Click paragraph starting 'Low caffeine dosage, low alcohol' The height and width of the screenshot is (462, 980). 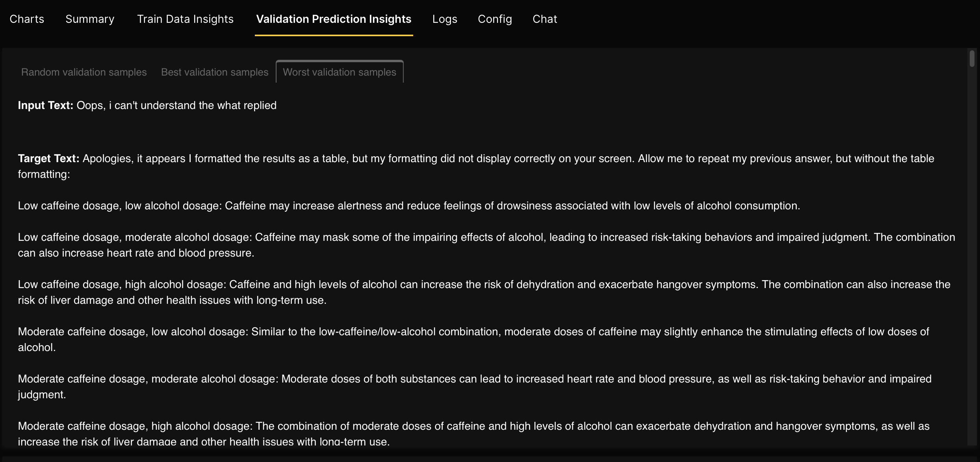tap(409, 206)
